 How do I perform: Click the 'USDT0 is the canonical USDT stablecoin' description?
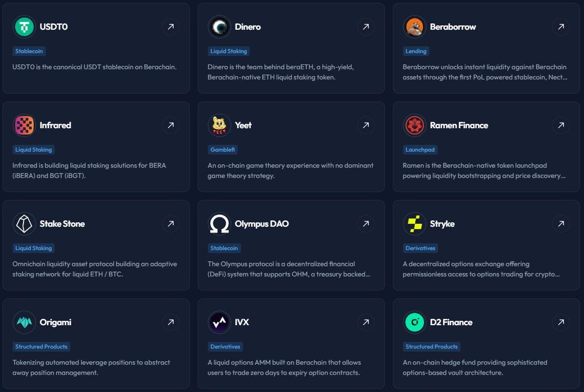pos(95,67)
